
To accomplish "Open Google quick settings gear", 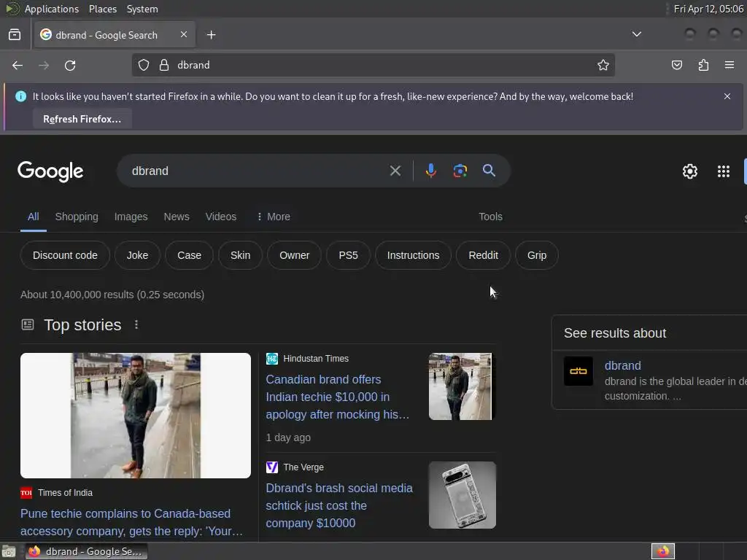I will [690, 171].
